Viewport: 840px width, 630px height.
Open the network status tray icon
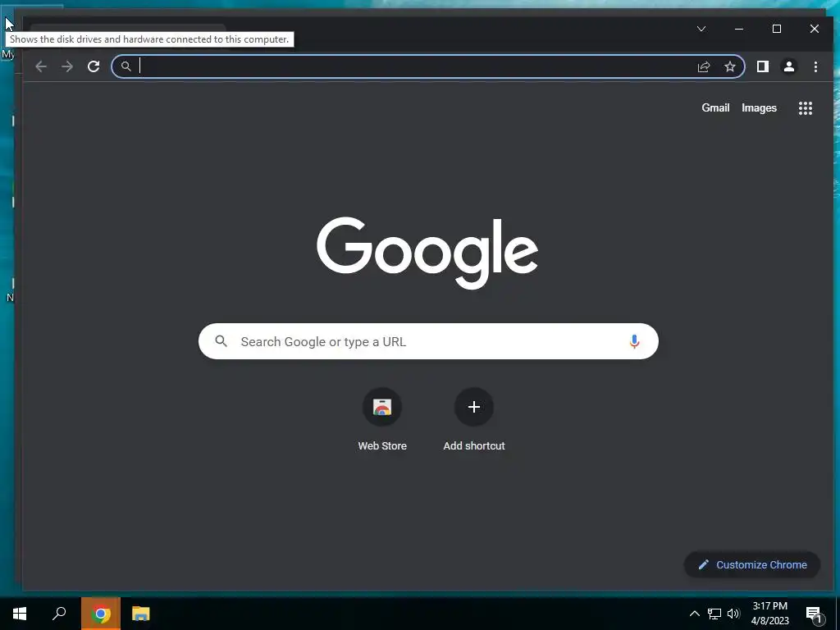point(714,614)
